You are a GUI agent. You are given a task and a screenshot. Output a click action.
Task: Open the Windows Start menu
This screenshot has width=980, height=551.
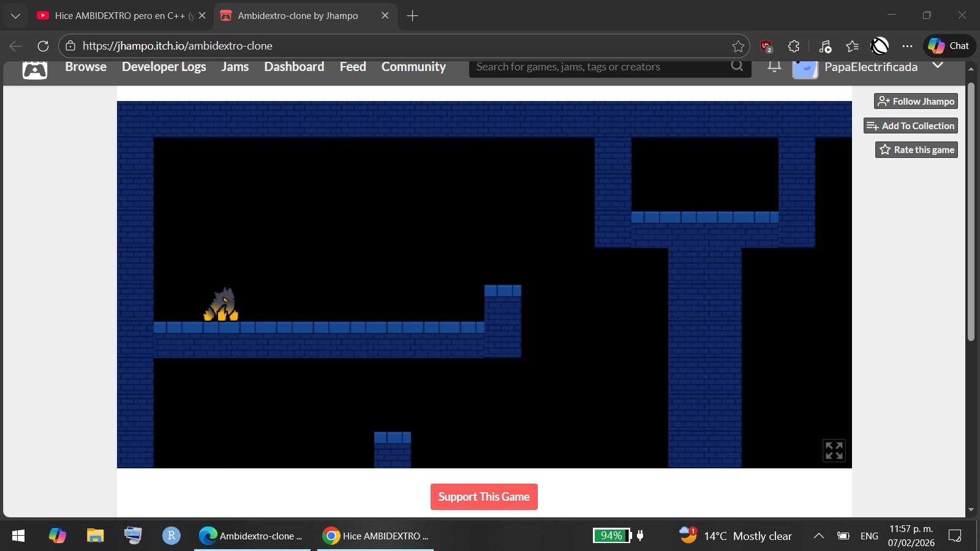click(x=18, y=536)
